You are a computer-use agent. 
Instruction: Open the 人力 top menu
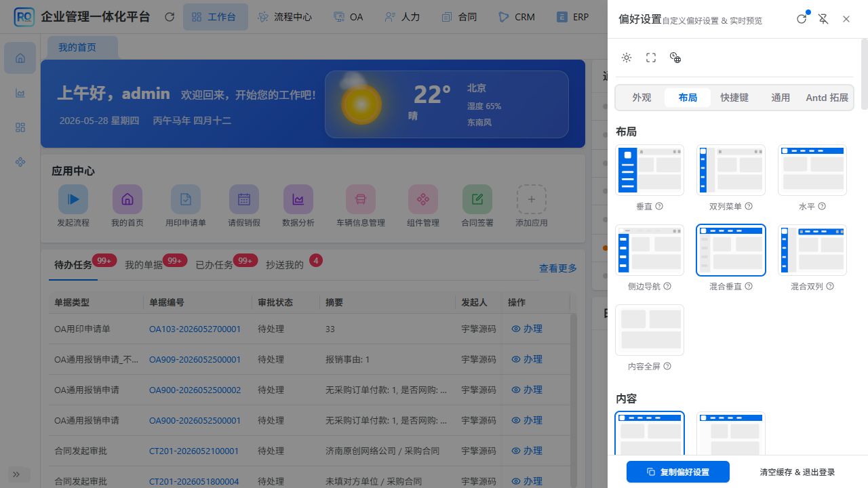402,17
